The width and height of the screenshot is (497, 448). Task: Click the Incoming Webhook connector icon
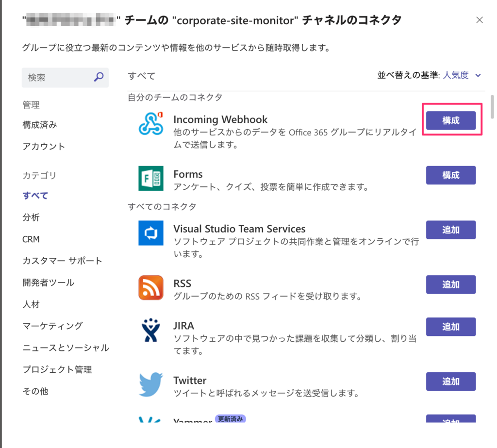click(151, 123)
